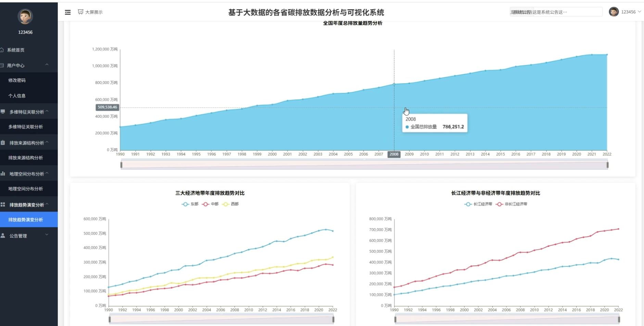Click the 2008 data point on area chart

point(394,84)
